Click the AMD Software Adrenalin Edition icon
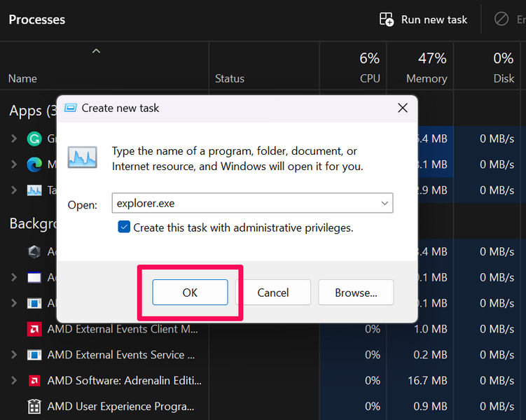This screenshot has width=526, height=420. click(x=34, y=381)
